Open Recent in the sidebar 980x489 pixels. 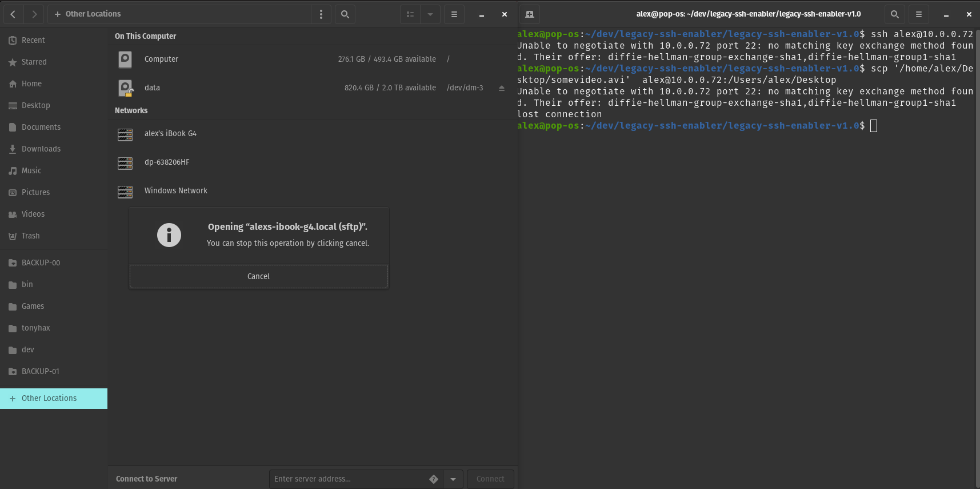tap(54, 40)
